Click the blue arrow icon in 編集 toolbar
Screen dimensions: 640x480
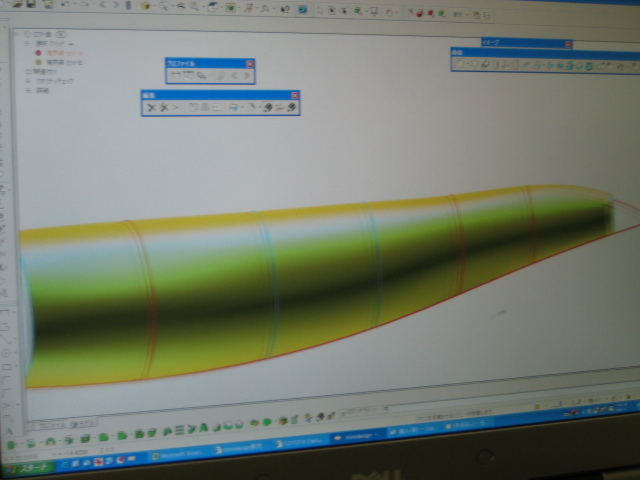233,107
